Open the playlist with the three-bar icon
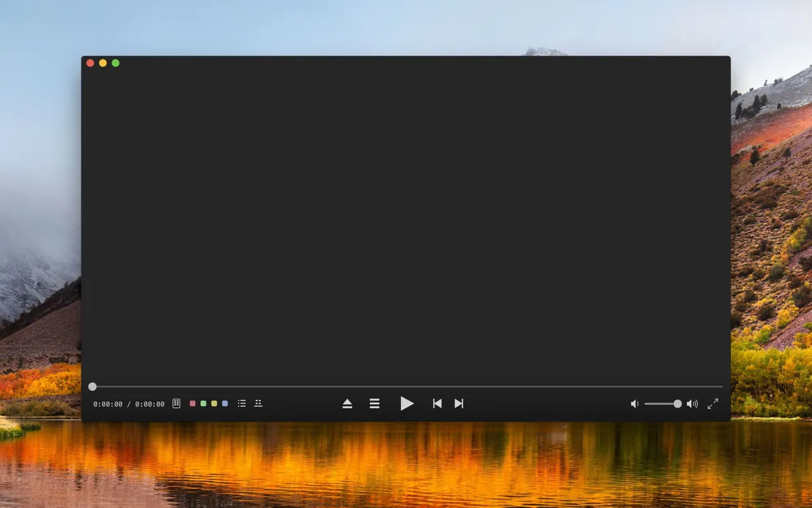The width and height of the screenshot is (812, 508). [x=374, y=404]
